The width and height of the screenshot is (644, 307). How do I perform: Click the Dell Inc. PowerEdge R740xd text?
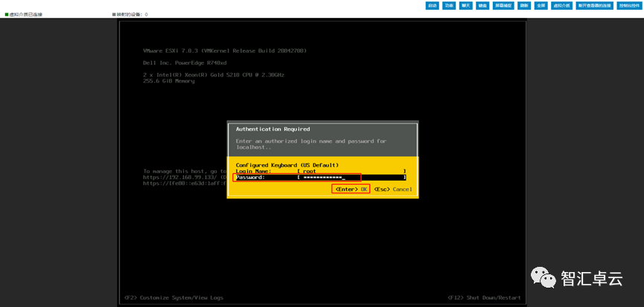[185, 63]
